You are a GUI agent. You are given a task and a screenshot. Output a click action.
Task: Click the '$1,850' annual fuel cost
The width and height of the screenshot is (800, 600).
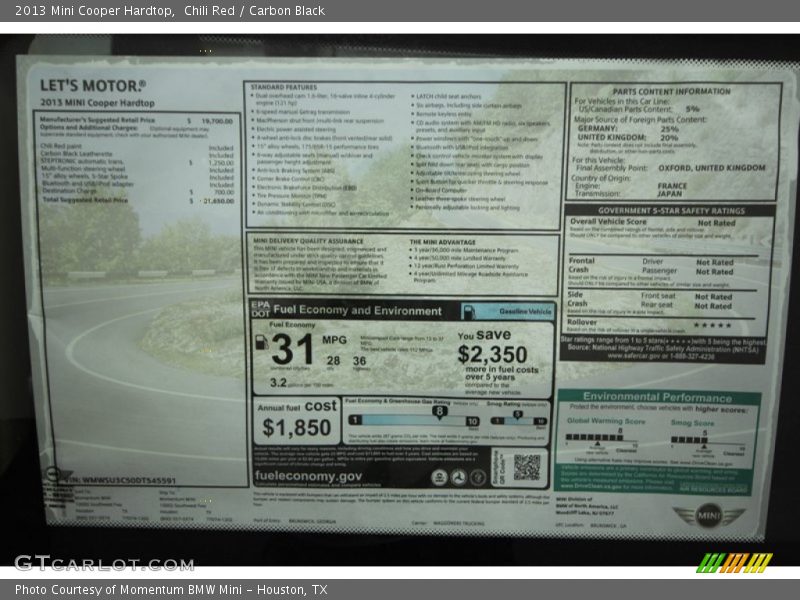[x=296, y=428]
